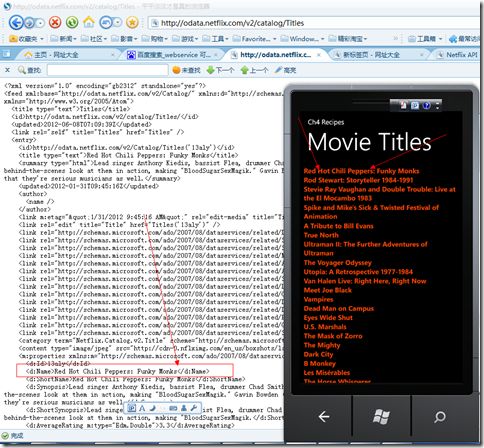Select Eyes Wide Shut title
Image resolution: width=484 pixels, height=448 pixels.
(x=328, y=317)
